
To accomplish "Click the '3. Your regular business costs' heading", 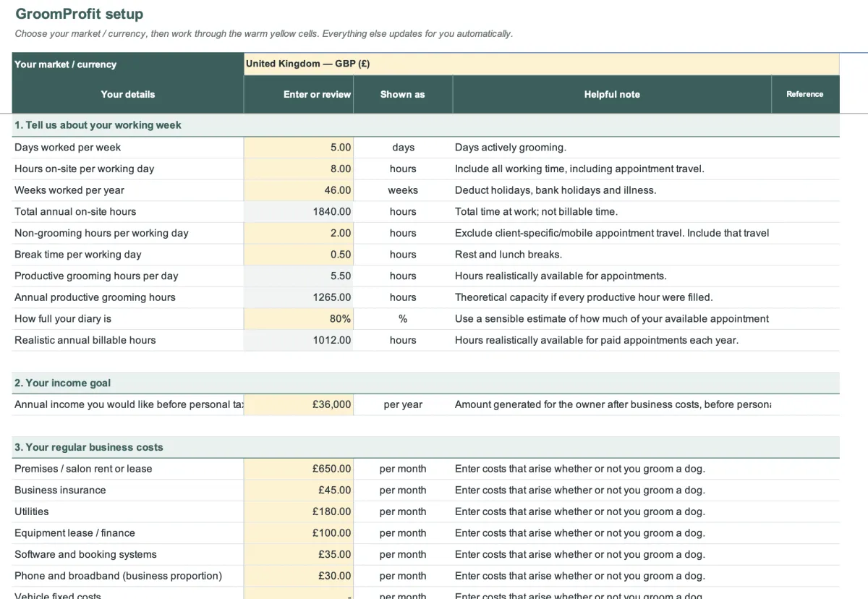I will pyautogui.click(x=89, y=448).
